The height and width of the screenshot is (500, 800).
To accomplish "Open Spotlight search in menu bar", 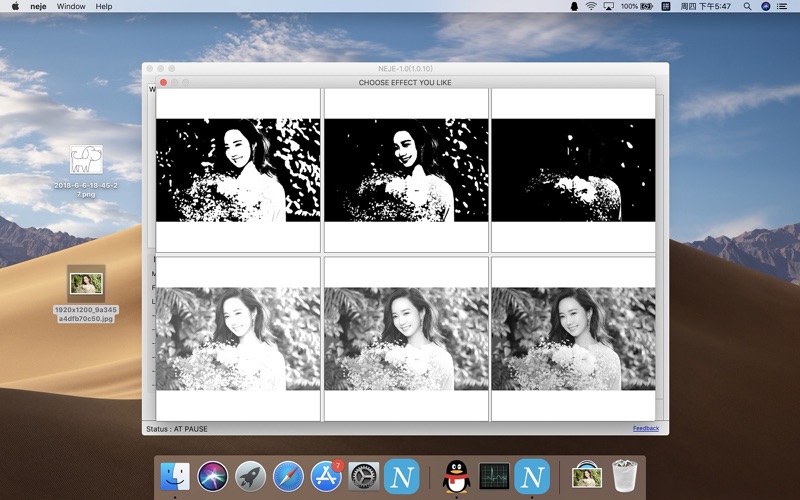I will 747,6.
